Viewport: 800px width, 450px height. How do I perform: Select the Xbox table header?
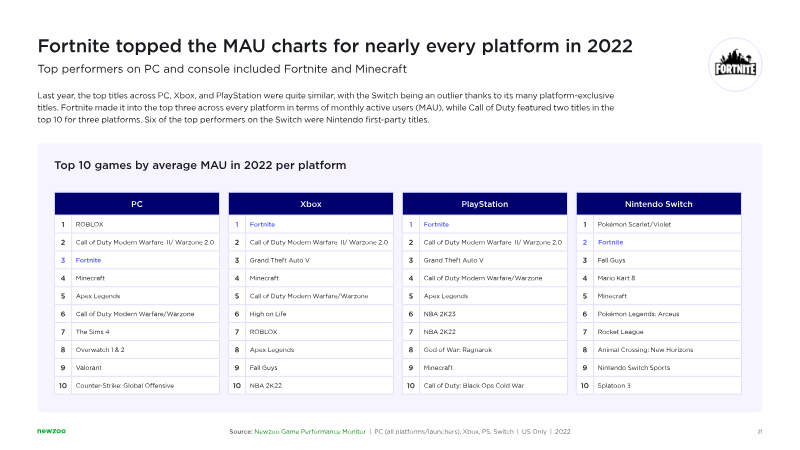[x=310, y=204]
